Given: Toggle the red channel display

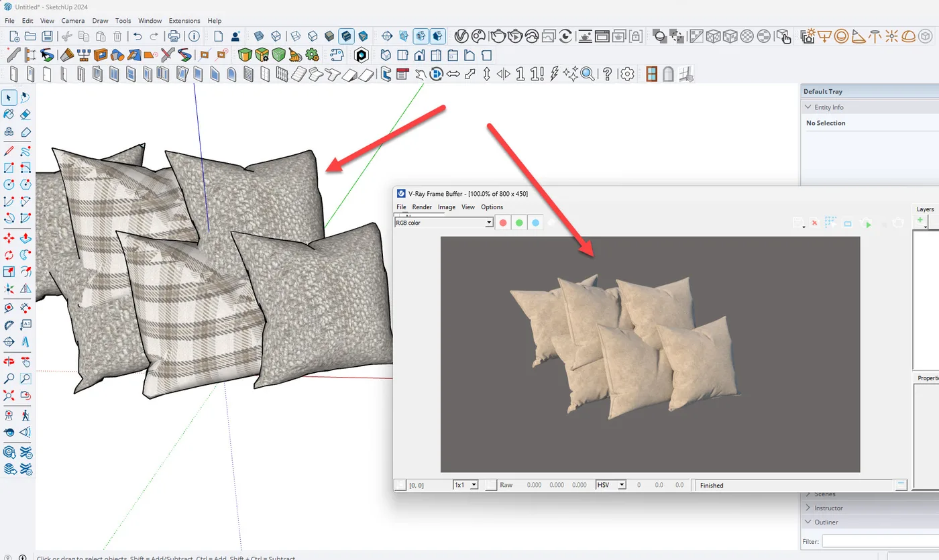Looking at the screenshot, I should tap(502, 222).
